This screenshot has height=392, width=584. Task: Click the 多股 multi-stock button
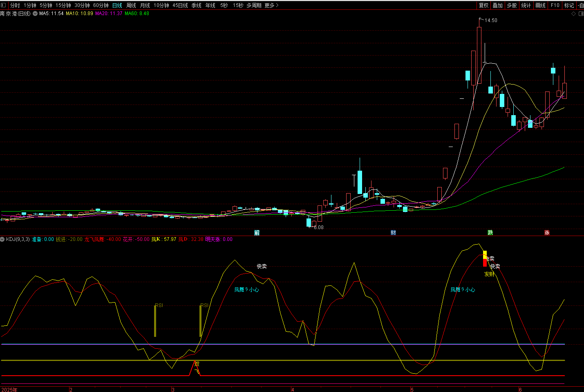click(x=512, y=5)
